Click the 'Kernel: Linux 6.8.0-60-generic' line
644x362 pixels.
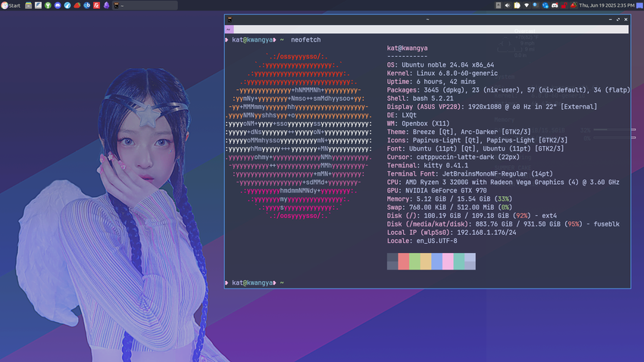tap(442, 73)
